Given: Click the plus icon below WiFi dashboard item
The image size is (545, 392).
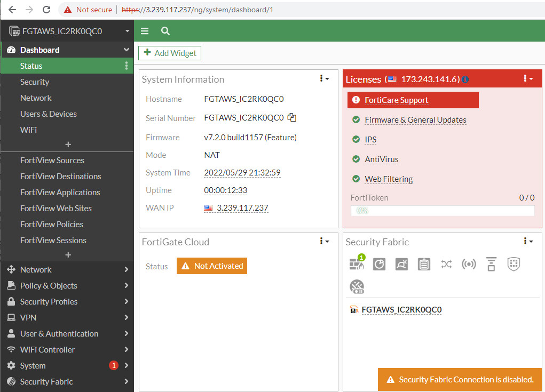Looking at the screenshot, I should 68,144.
